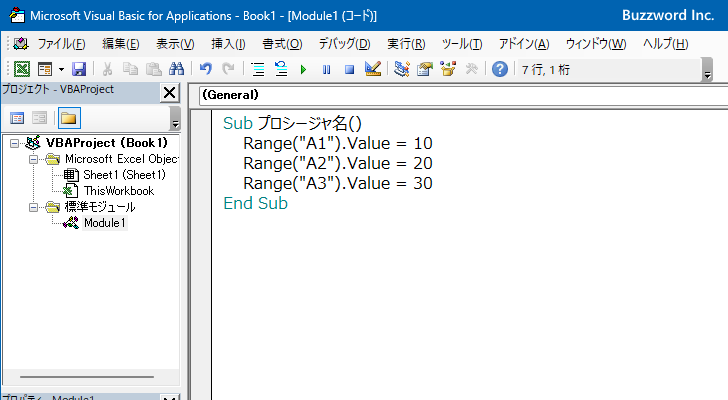Click the End Sub code line
The width and height of the screenshot is (728, 400).
point(255,203)
